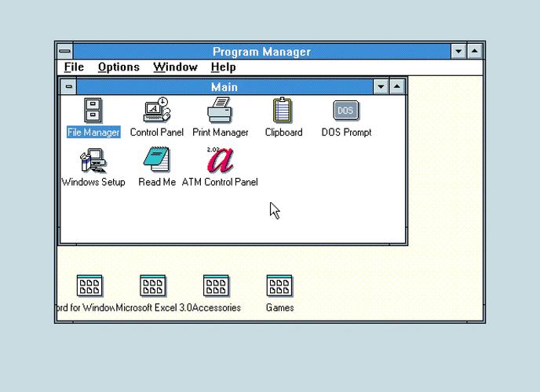540x392 pixels.
Task: Select the Windows Setup icon
Action: pyautogui.click(x=93, y=160)
